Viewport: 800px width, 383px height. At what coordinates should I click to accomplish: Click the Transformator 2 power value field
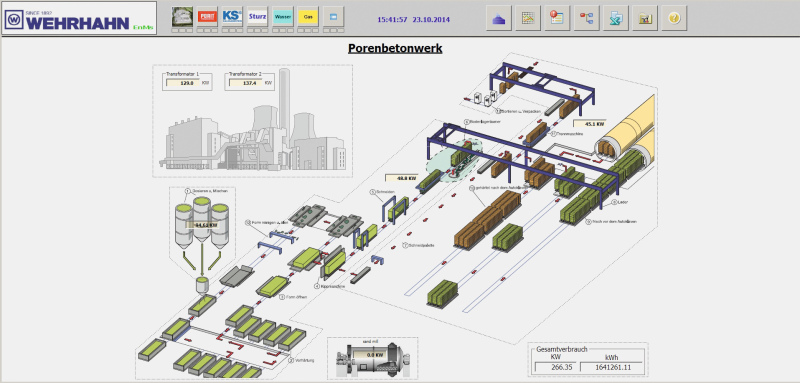coord(245,83)
